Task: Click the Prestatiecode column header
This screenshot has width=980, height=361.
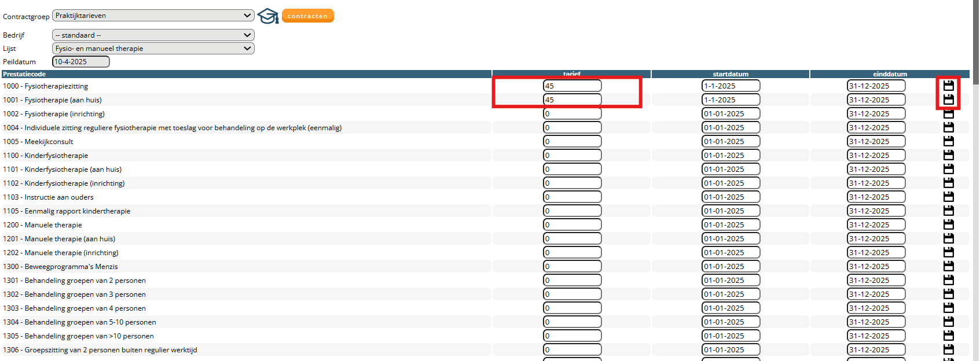Action: pos(24,74)
